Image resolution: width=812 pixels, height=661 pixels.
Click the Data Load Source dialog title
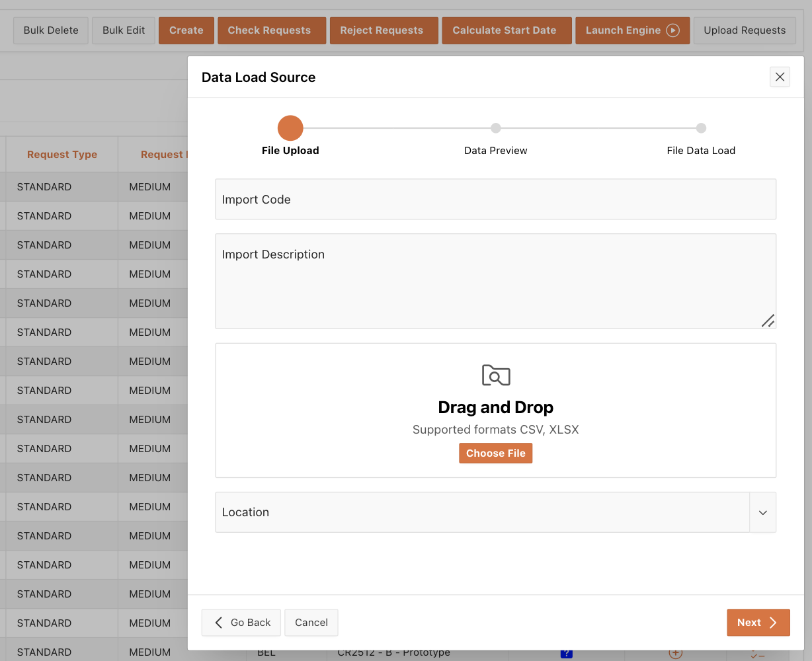(259, 77)
